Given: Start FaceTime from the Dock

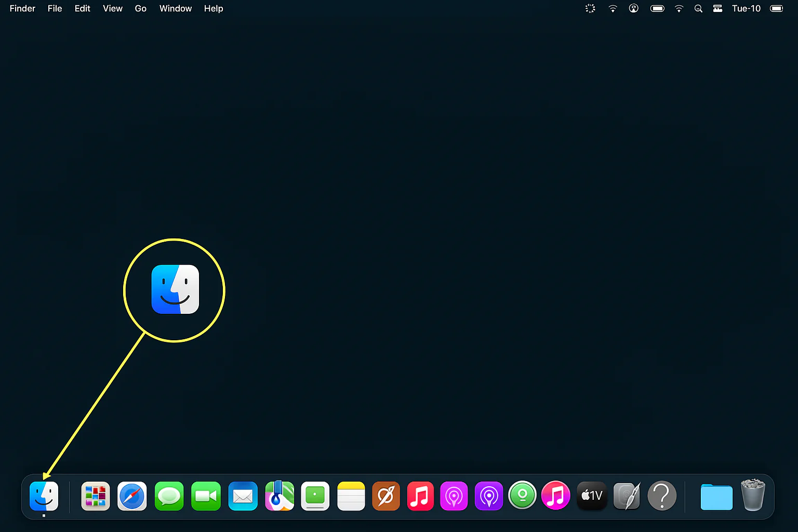Looking at the screenshot, I should (x=206, y=496).
